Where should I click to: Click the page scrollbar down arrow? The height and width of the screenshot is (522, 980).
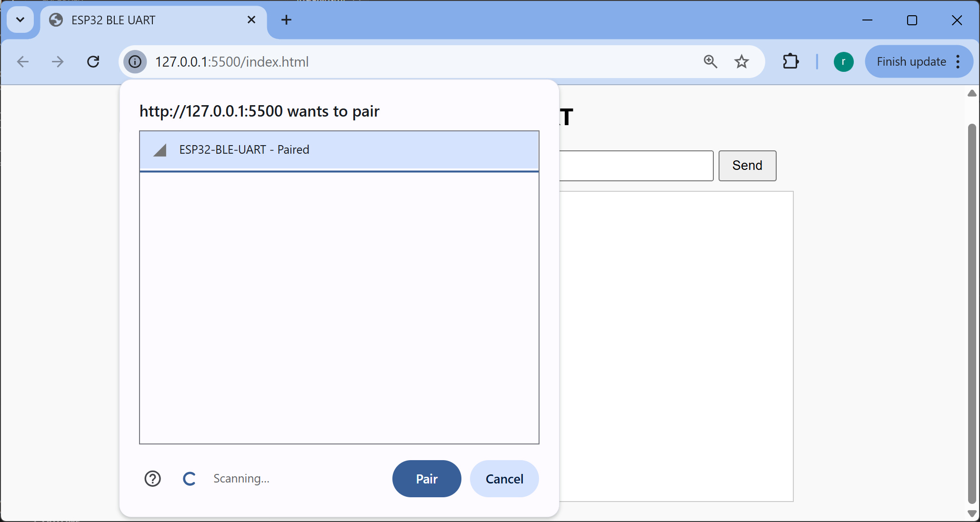972,513
